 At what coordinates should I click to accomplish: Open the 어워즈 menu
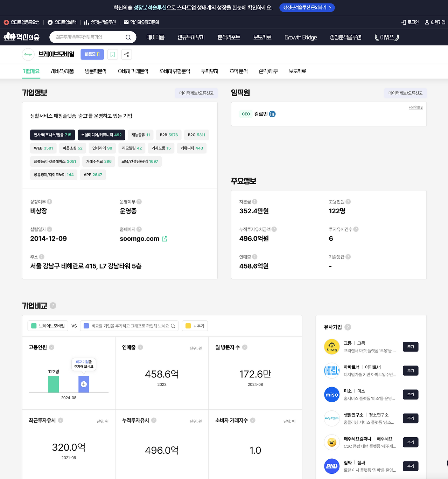pyautogui.click(x=387, y=37)
